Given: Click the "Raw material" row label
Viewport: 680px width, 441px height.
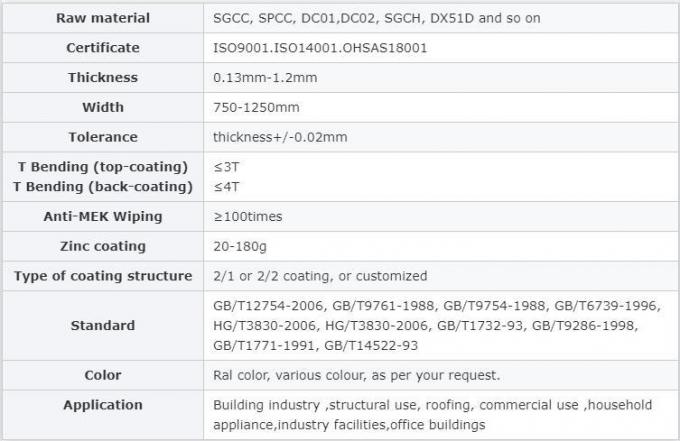Looking at the screenshot, I should [103, 18].
